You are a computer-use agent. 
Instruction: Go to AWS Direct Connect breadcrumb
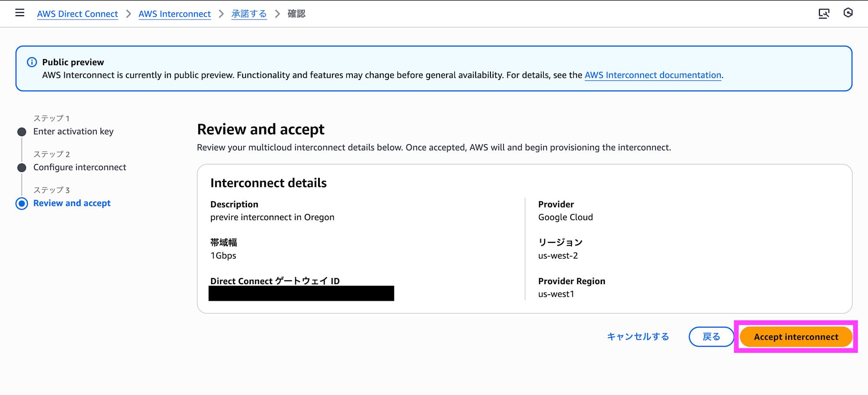77,14
